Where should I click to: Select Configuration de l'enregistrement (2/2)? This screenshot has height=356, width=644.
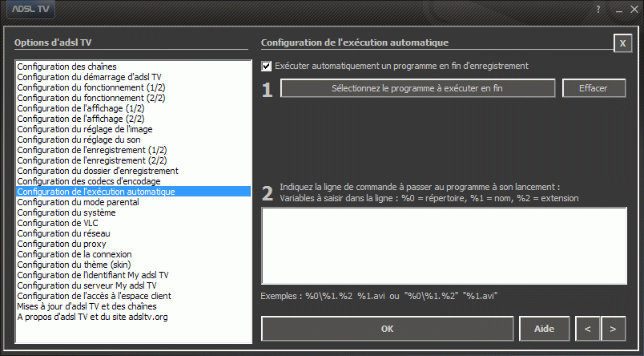[134, 160]
